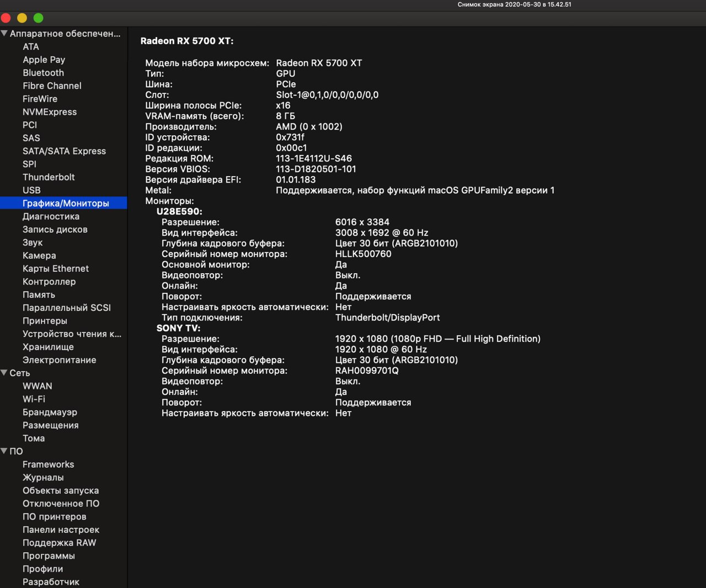Screen dimensions: 706x588
Task: Select FireWire in the sidebar
Action: pos(40,99)
